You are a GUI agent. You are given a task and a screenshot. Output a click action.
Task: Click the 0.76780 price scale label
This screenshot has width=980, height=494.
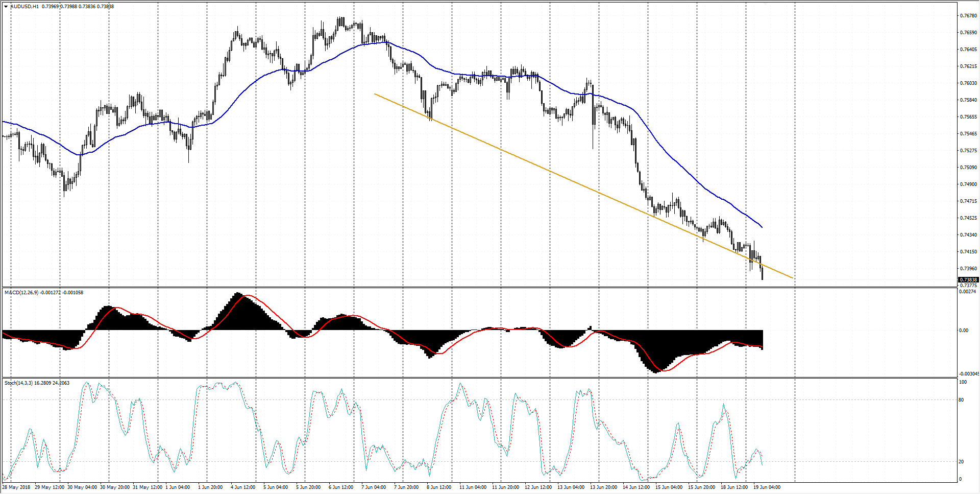click(968, 16)
